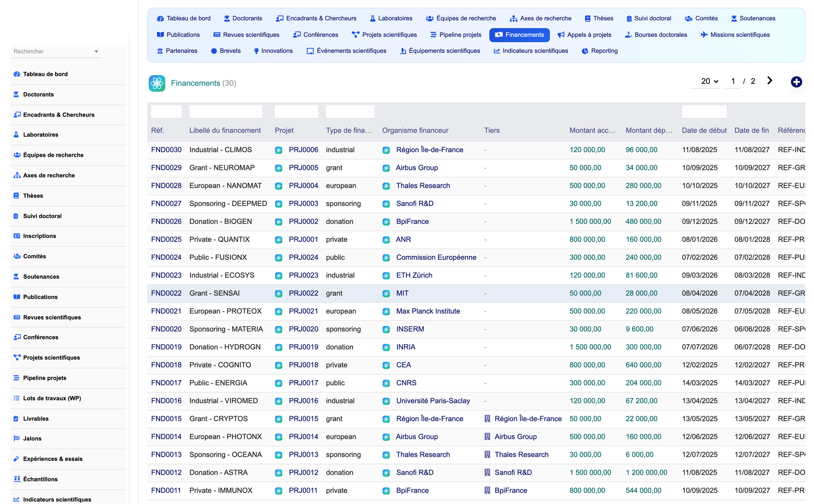The image size is (814, 504).
Task: Sort by the Organisme financeur column header
Action: click(415, 130)
